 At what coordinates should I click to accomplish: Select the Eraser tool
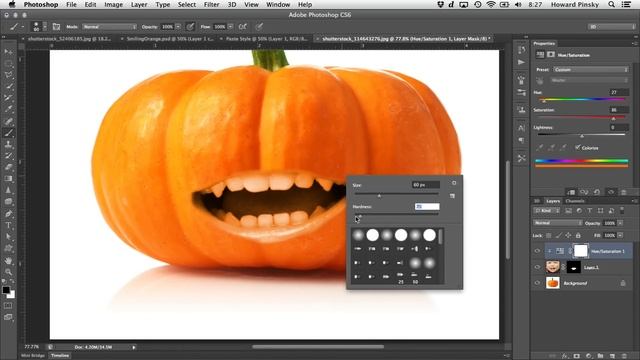point(9,167)
